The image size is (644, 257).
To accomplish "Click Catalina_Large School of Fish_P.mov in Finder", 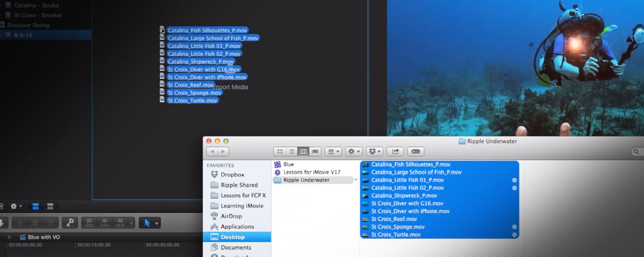I will pyautogui.click(x=416, y=172).
